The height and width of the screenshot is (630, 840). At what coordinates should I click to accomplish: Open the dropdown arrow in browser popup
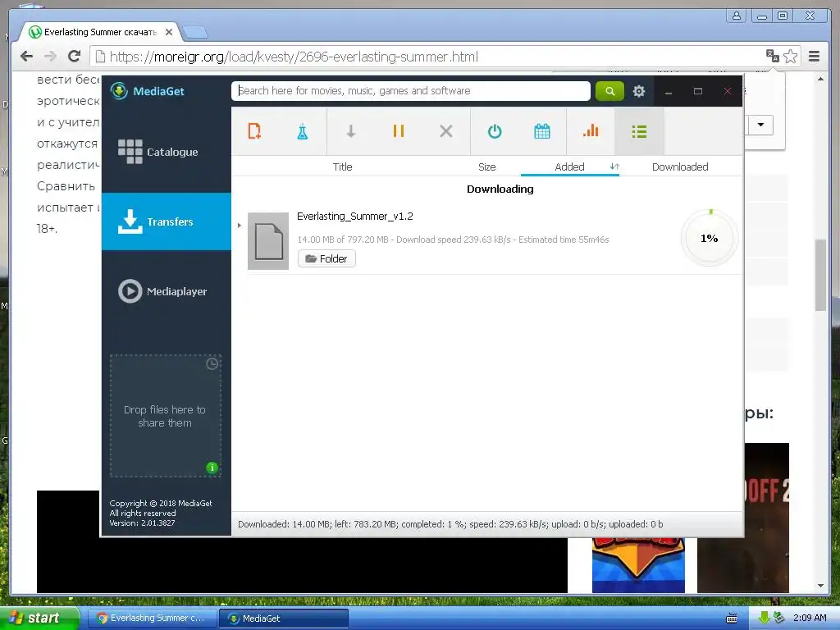pos(760,125)
